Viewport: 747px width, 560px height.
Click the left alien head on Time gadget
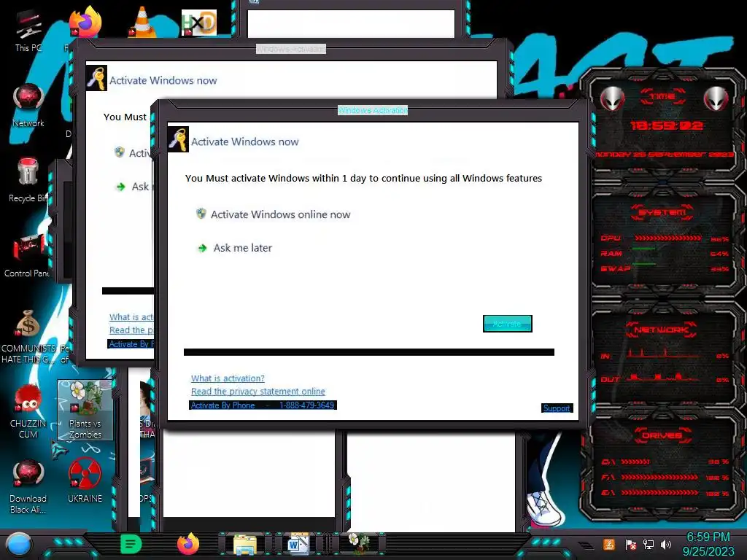point(612,98)
